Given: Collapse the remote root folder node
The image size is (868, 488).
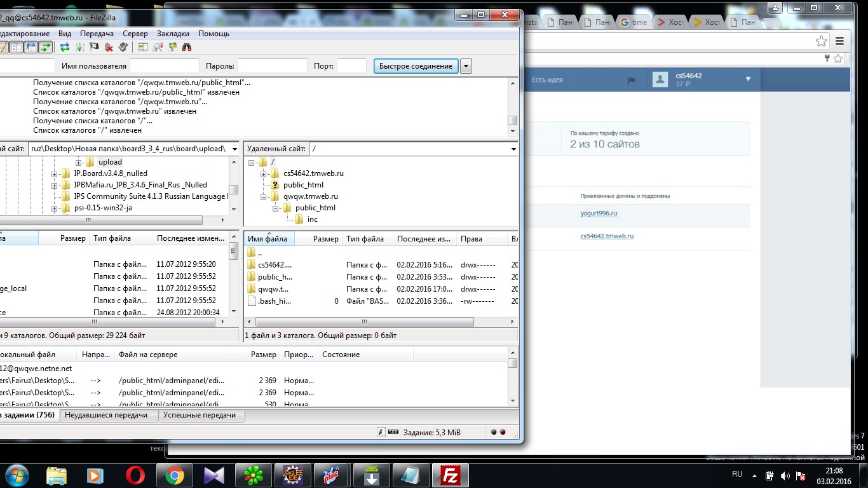Looking at the screenshot, I should [252, 162].
